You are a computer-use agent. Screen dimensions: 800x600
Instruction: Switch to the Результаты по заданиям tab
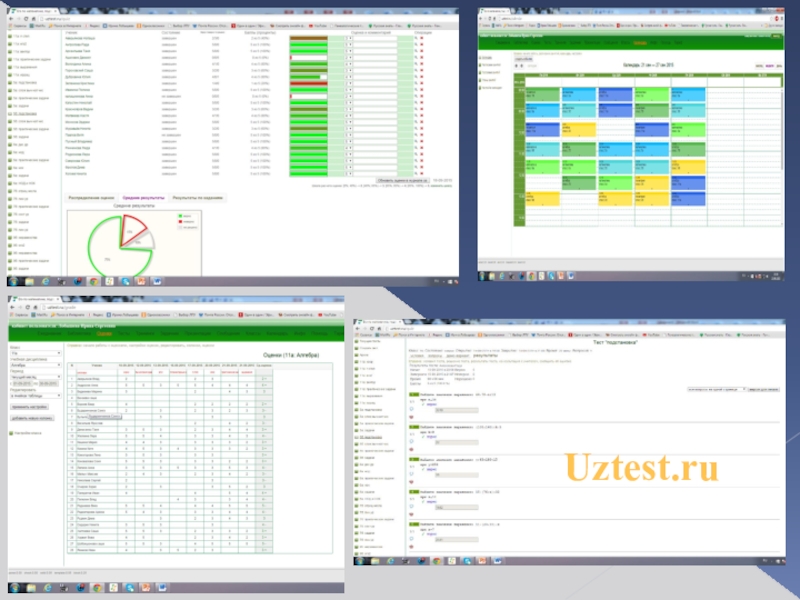tap(197, 197)
